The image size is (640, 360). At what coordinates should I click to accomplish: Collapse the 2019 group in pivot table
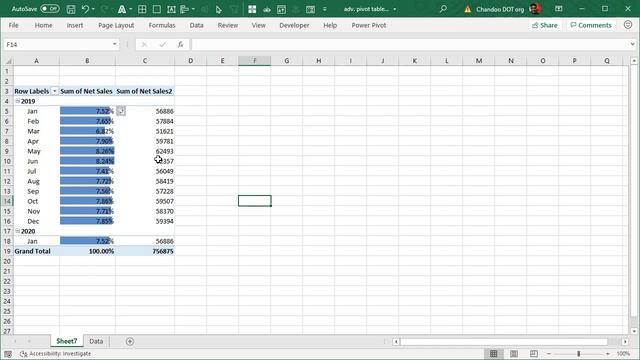pyautogui.click(x=18, y=101)
